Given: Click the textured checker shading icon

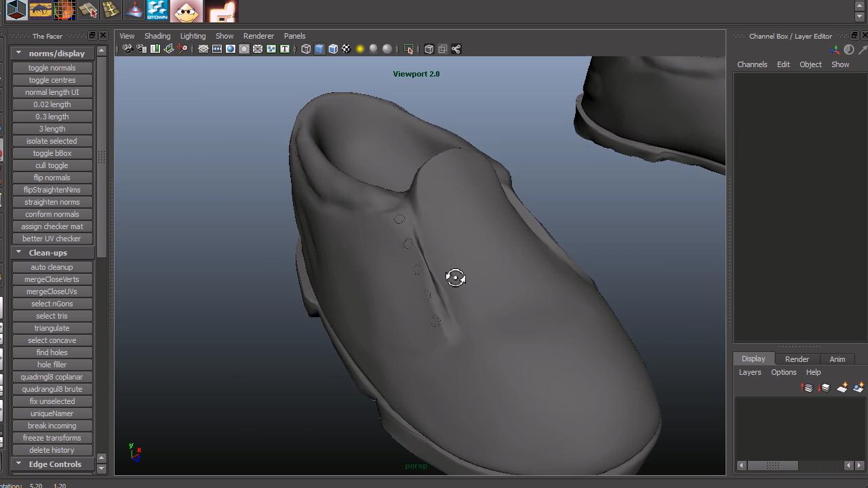Looking at the screenshot, I should (x=347, y=49).
